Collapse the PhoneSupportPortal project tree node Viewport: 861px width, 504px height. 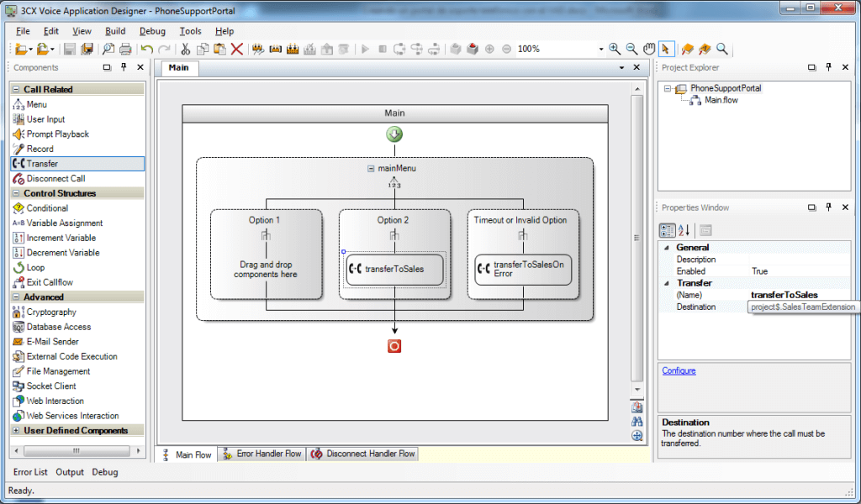[667, 88]
